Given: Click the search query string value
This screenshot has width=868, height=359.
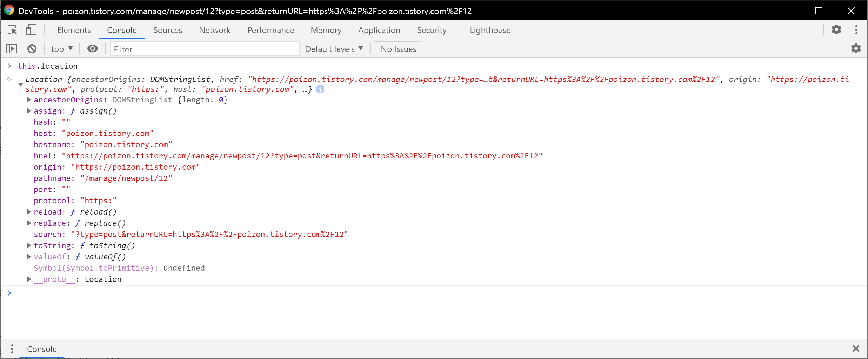Looking at the screenshot, I should (x=209, y=234).
